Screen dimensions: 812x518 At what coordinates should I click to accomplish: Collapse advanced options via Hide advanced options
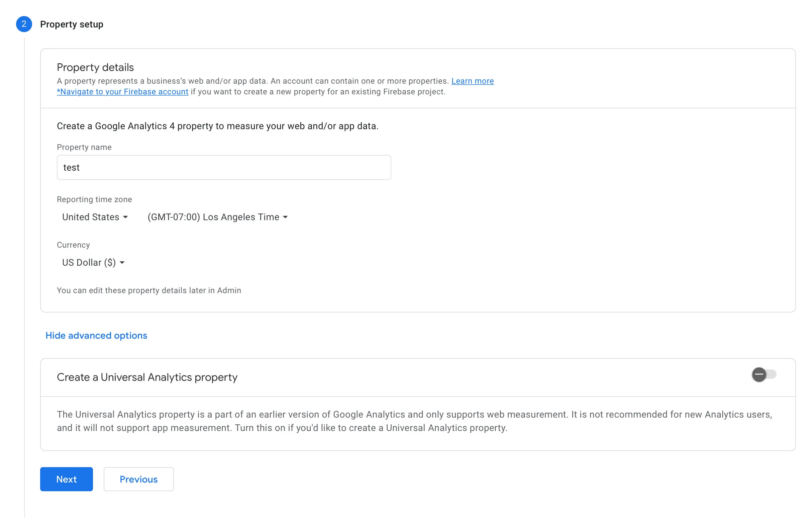pos(96,335)
